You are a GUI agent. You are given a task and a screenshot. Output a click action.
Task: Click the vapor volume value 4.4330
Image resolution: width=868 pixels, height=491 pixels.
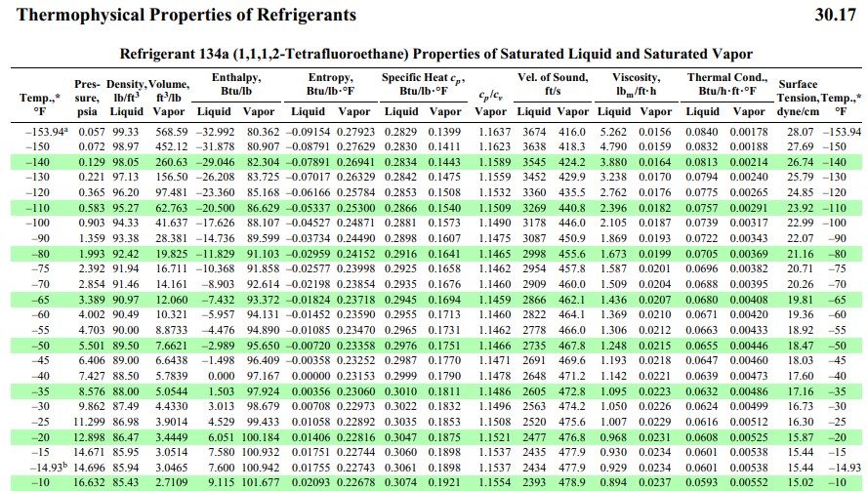172,407
